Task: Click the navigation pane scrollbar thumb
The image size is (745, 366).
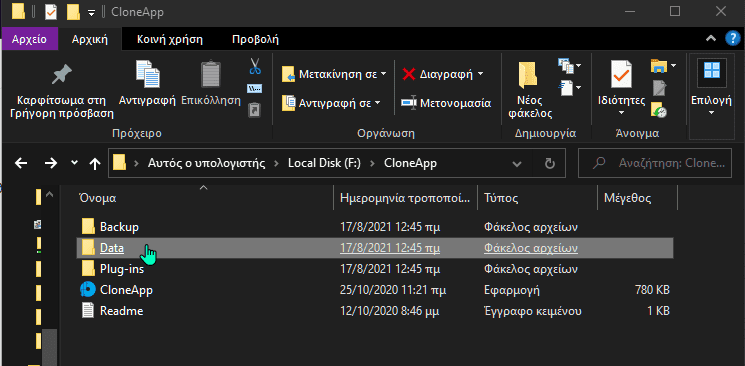Action: coord(49,346)
